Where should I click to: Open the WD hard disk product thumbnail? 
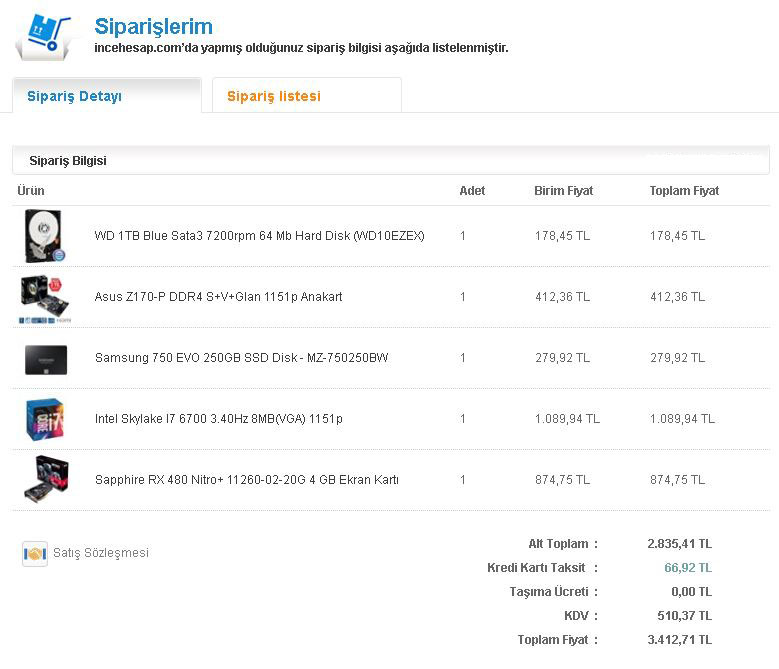(x=45, y=236)
